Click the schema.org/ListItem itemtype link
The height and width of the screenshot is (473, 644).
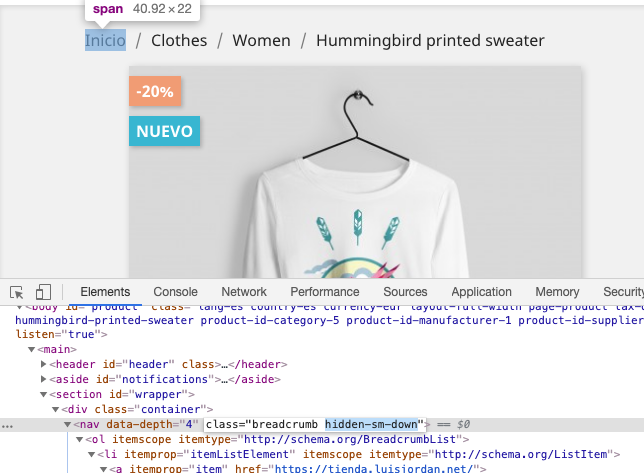point(521,454)
